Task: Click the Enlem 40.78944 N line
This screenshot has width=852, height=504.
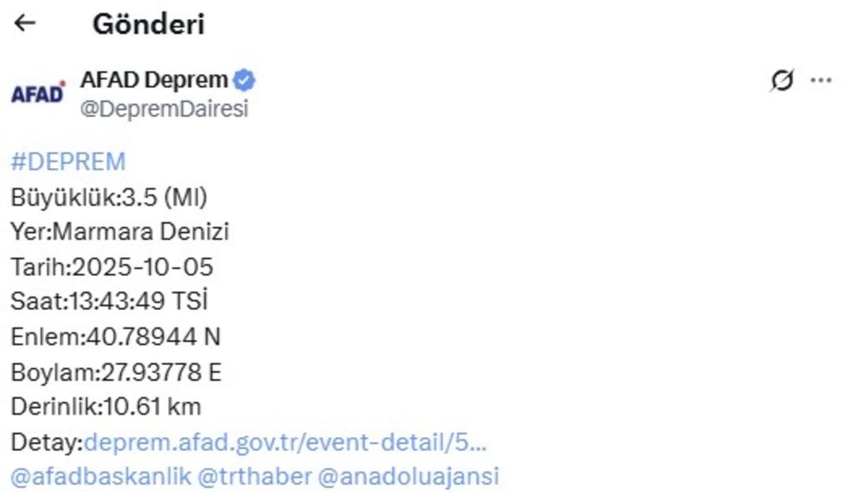Action: point(115,337)
